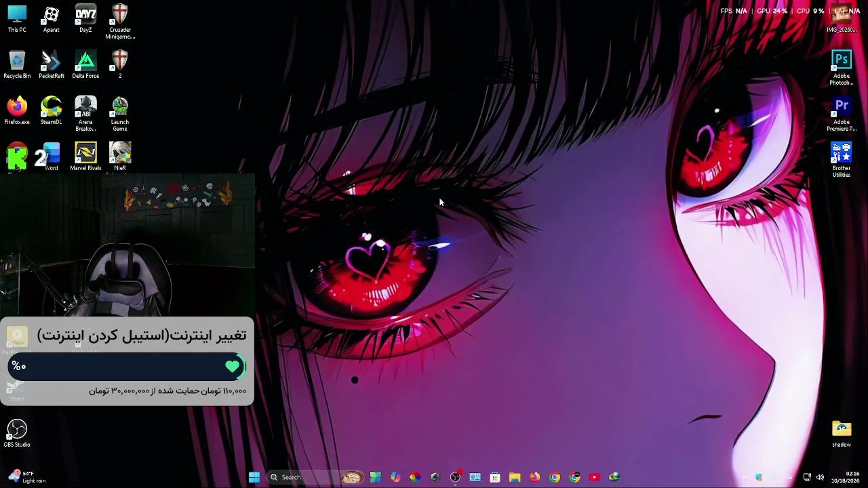Select the PacketRaft desktop icon

coord(51,65)
